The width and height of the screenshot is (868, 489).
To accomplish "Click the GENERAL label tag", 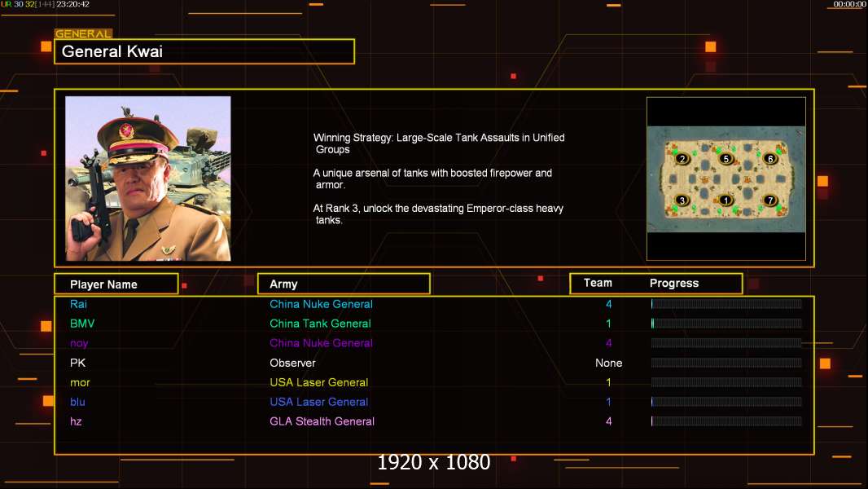I will coord(83,33).
